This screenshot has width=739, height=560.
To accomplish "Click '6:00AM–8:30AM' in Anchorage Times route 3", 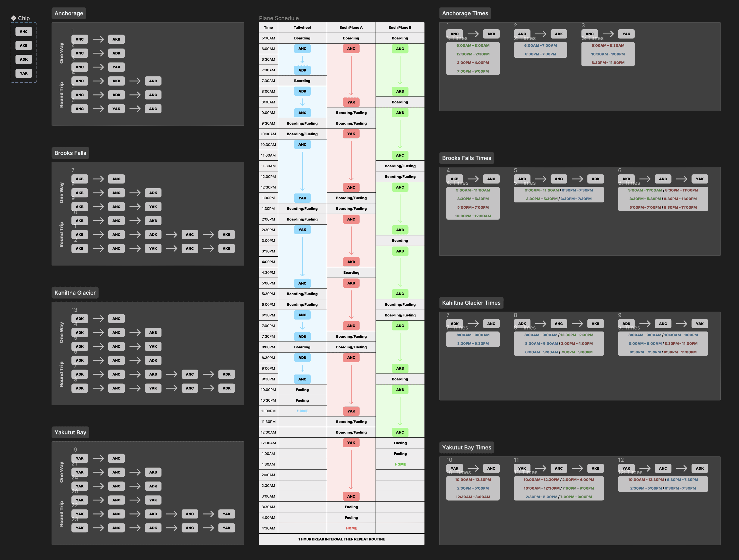I will click(x=608, y=46).
